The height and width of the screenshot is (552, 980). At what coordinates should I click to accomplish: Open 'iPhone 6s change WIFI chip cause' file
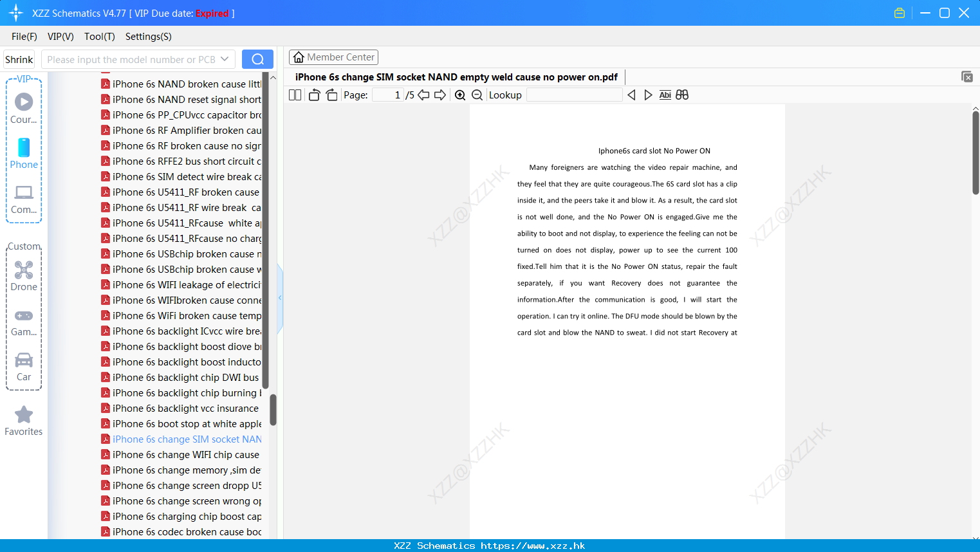180,455
